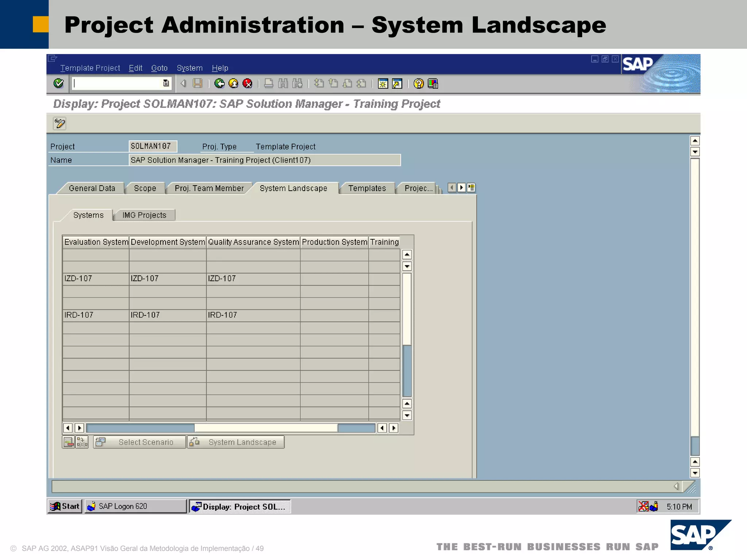Click the green Back arrow icon
Viewport: 747px width, 560px height.
point(219,83)
